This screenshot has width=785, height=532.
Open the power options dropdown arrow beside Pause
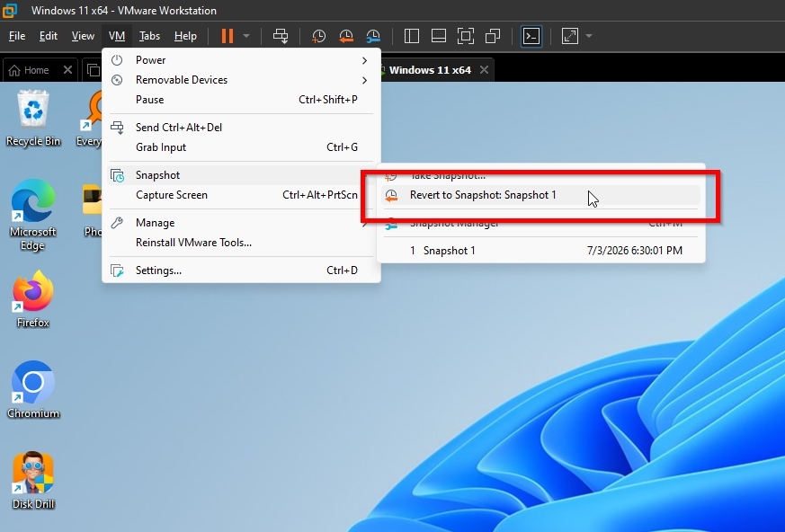246,36
